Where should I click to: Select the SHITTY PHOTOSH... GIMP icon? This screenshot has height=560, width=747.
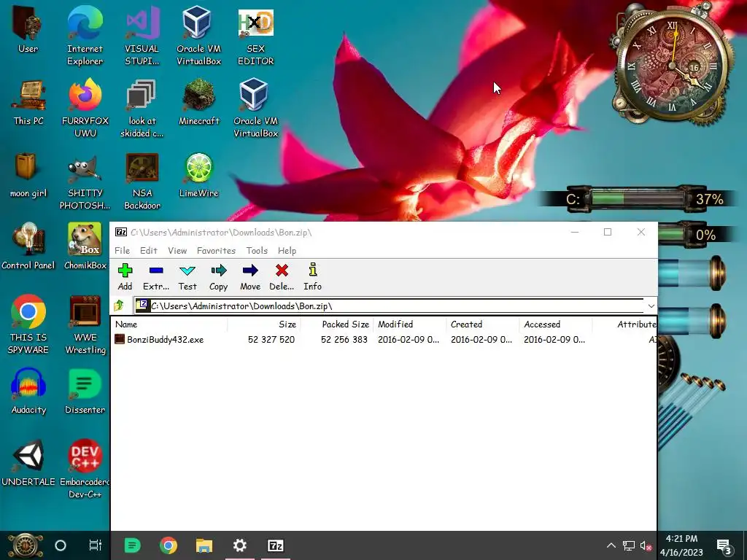pyautogui.click(x=85, y=181)
